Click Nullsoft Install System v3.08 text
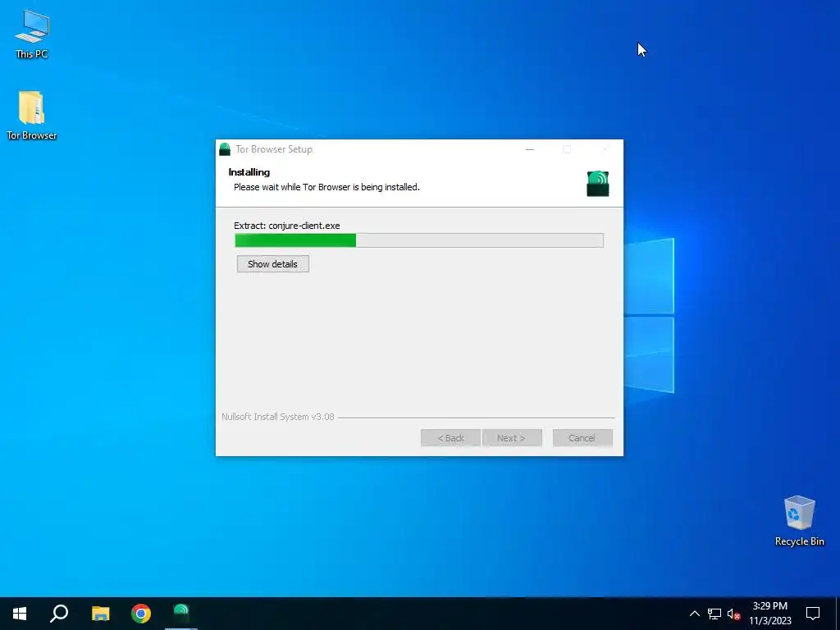 278,417
